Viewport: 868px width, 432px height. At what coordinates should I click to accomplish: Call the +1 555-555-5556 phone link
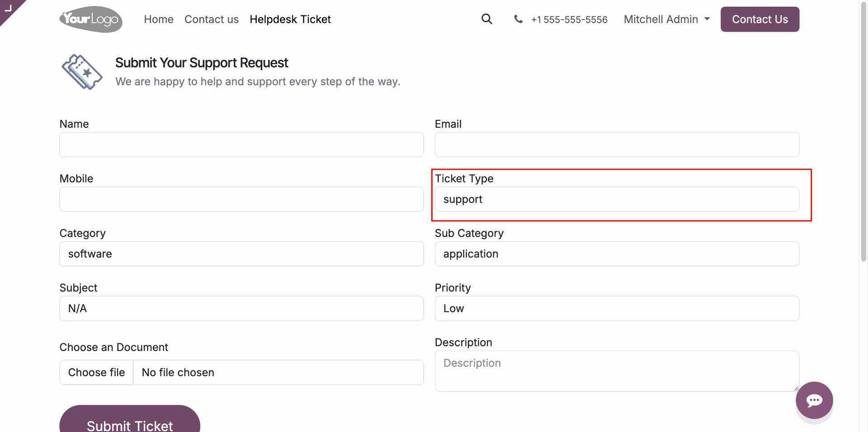tap(569, 20)
